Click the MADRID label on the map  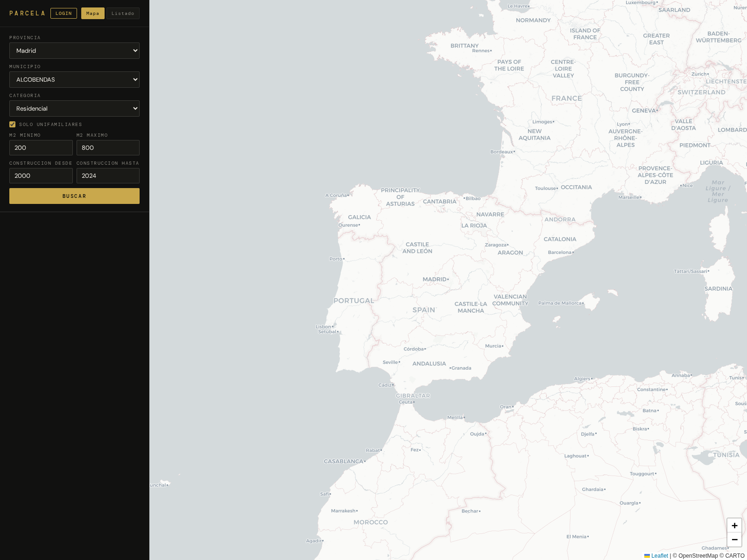click(x=435, y=279)
